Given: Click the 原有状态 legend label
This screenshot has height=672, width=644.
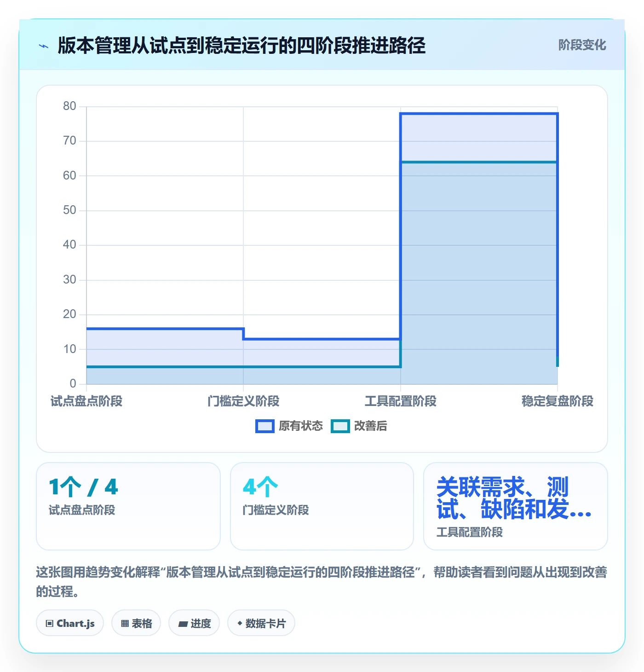Looking at the screenshot, I should click(301, 426).
